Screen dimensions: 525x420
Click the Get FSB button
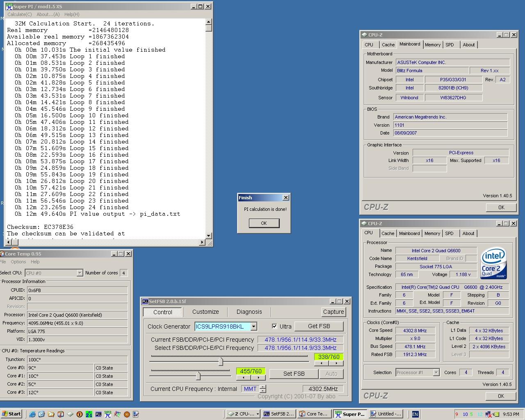point(319,326)
